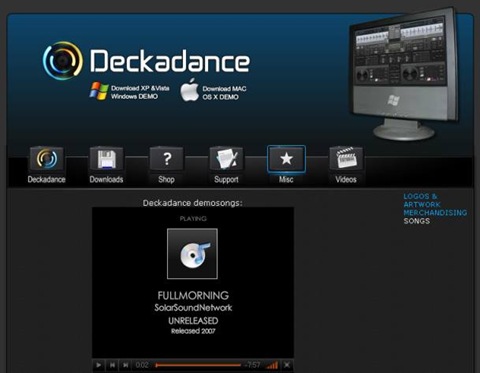Select the Songs sidebar entry
This screenshot has width=480, height=373.
pyautogui.click(x=417, y=221)
